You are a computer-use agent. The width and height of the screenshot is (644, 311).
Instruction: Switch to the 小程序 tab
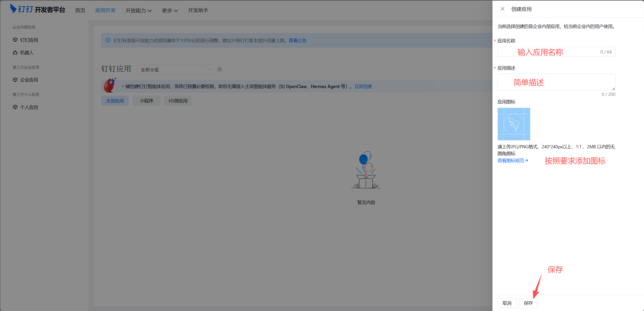146,101
